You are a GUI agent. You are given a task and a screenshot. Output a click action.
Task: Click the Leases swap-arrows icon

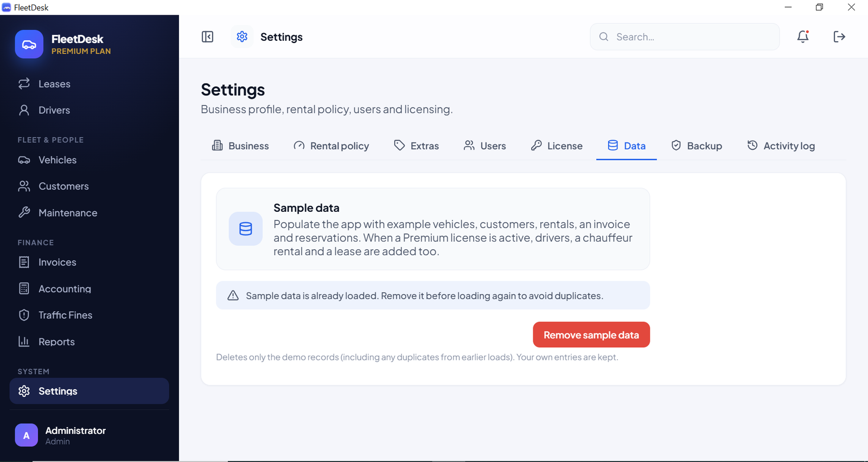click(x=24, y=84)
